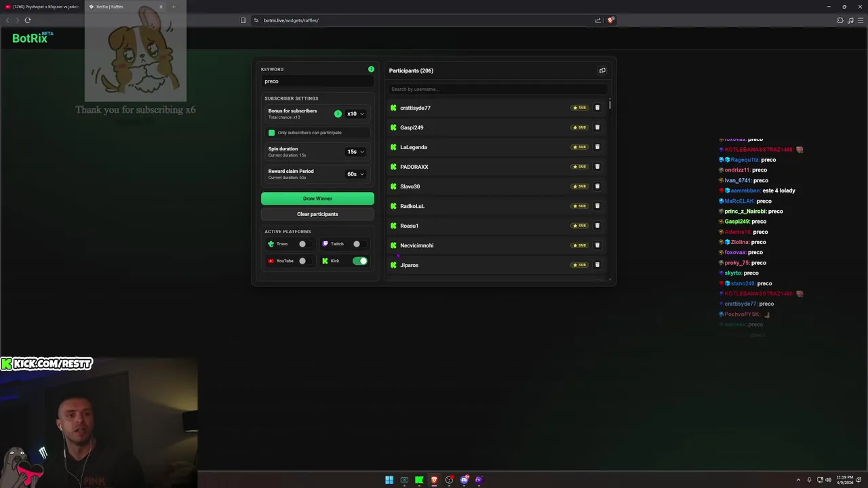Delete Roasu1 using trash icon
Viewport: 868px width, 488px height.
(597, 226)
